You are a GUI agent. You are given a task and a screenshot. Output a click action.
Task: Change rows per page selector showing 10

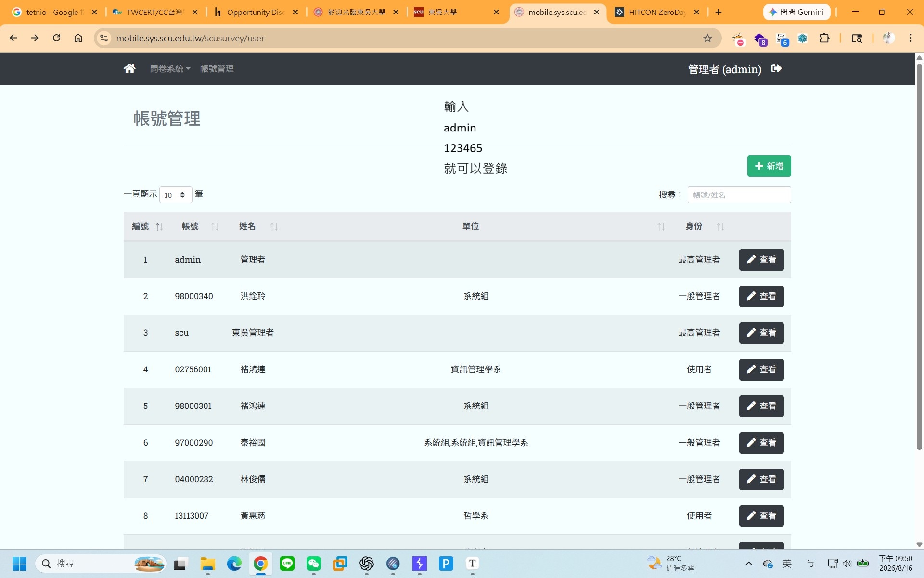point(176,195)
